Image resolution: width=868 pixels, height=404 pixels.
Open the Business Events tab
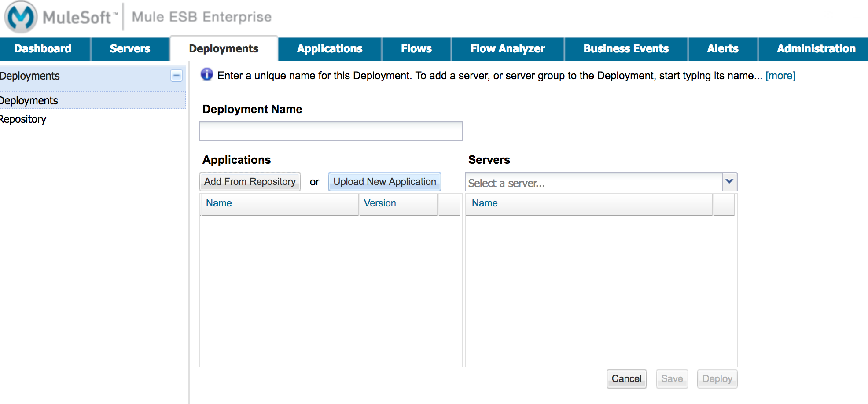coord(626,49)
